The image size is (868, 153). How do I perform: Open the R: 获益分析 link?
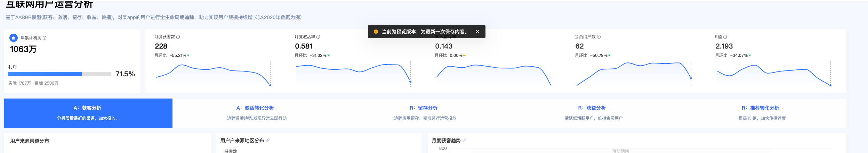click(x=593, y=108)
